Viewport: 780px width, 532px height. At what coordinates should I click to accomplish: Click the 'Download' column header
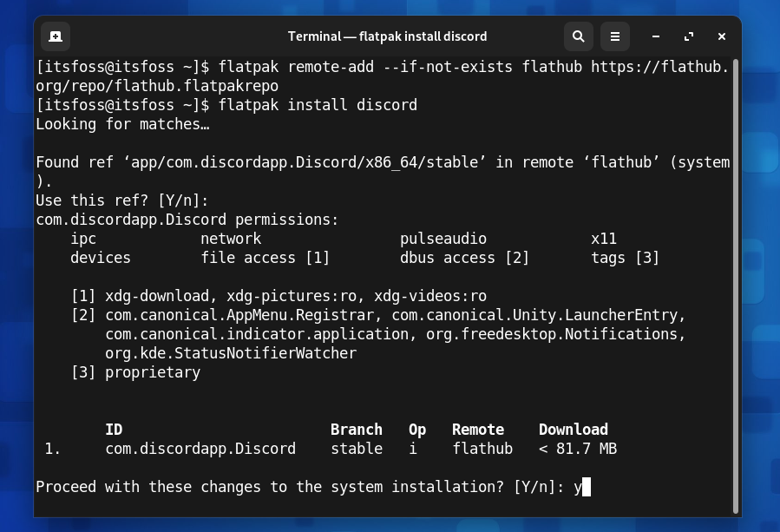573,430
